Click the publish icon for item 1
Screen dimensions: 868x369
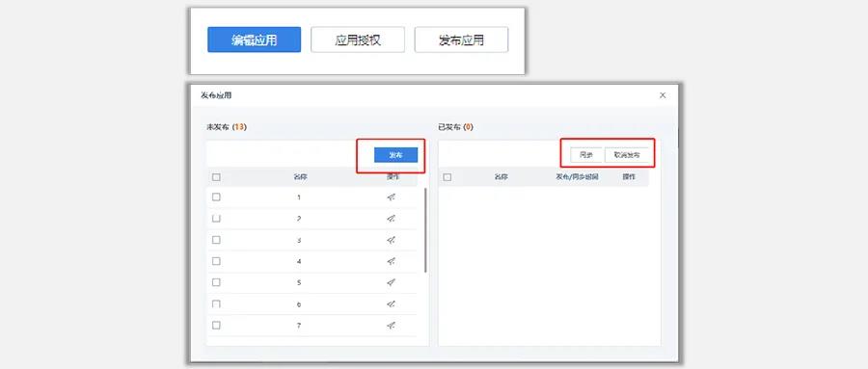tap(392, 197)
